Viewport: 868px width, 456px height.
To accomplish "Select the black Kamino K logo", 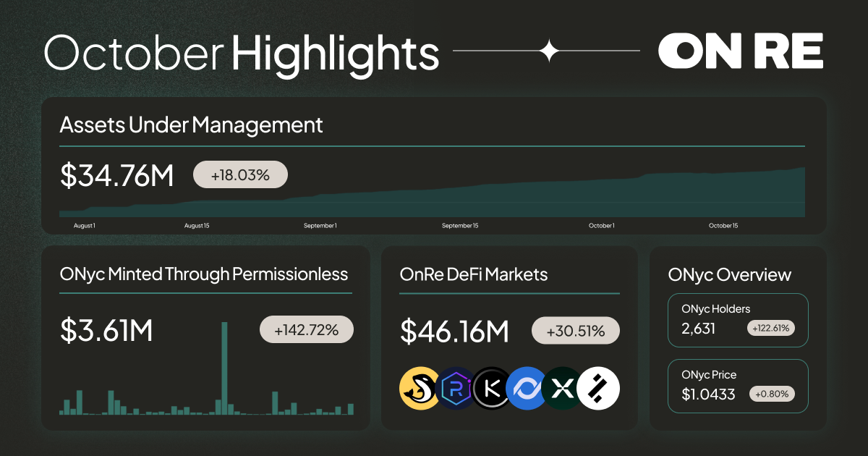I will (x=492, y=389).
